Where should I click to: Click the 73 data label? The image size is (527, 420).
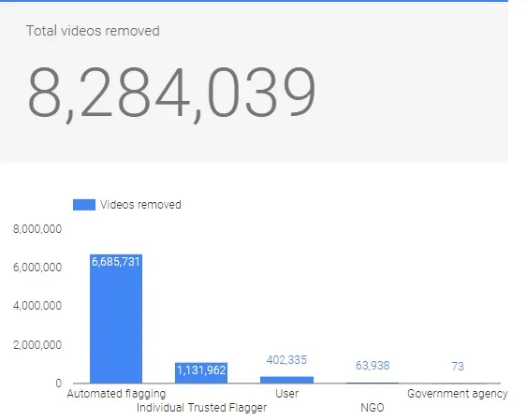tap(458, 366)
